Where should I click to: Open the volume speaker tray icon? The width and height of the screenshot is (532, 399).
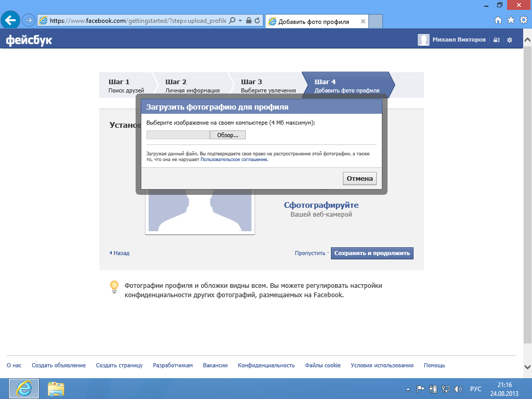click(458, 389)
